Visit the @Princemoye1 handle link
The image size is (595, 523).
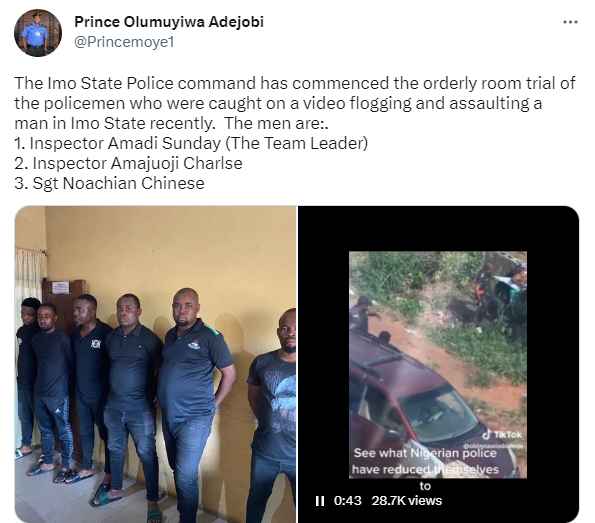tap(124, 42)
